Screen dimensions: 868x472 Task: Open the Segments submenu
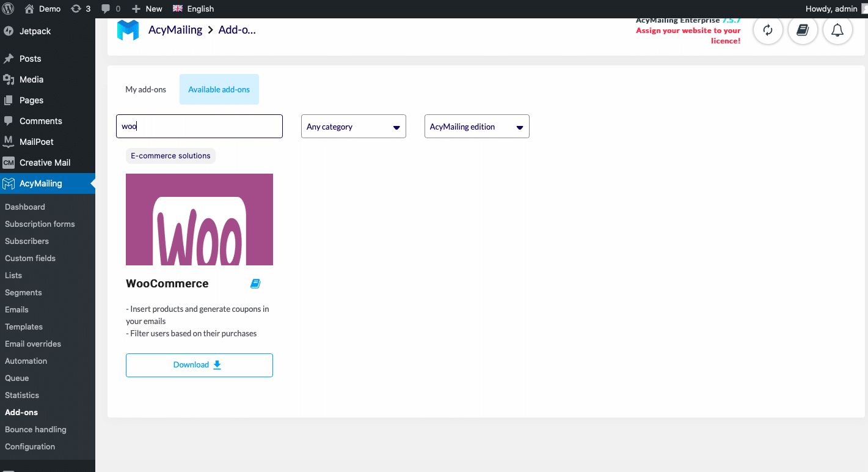click(23, 292)
